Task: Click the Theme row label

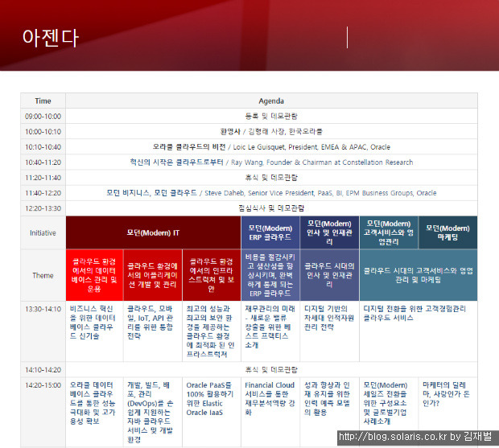Action: point(43,275)
